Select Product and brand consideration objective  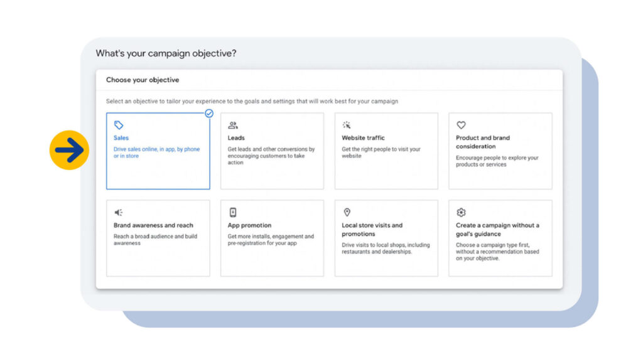pyautogui.click(x=500, y=151)
